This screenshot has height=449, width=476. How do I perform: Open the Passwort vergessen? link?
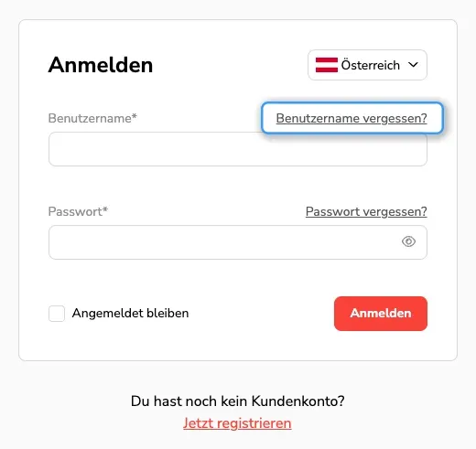click(366, 211)
